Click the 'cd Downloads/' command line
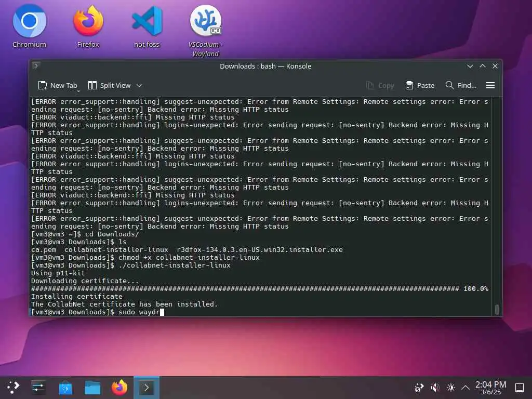532x399 pixels. (x=85, y=234)
